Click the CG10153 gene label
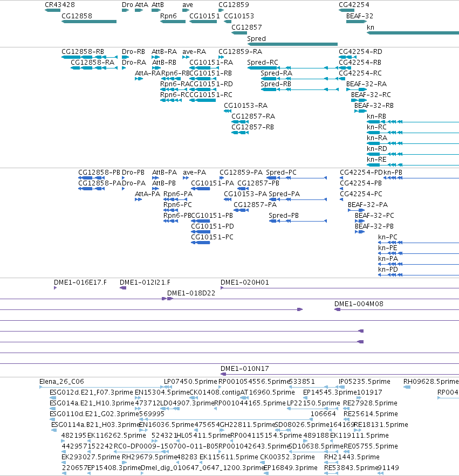Viewport: 459px width, 476px height. tap(239, 16)
